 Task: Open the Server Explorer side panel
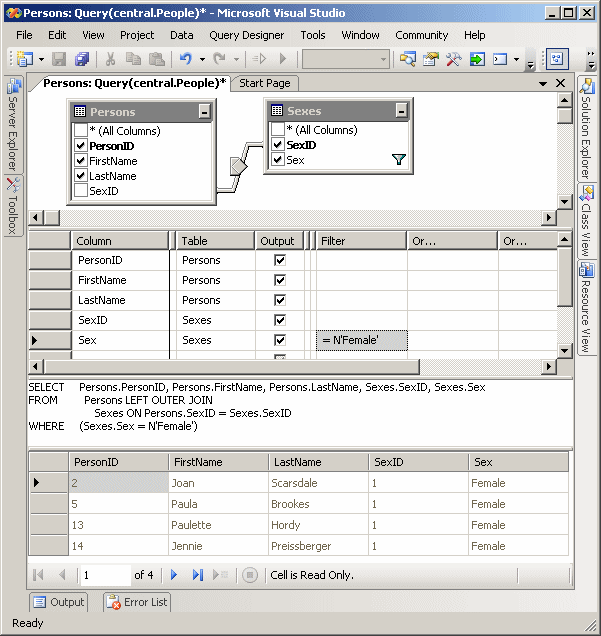[x=13, y=125]
